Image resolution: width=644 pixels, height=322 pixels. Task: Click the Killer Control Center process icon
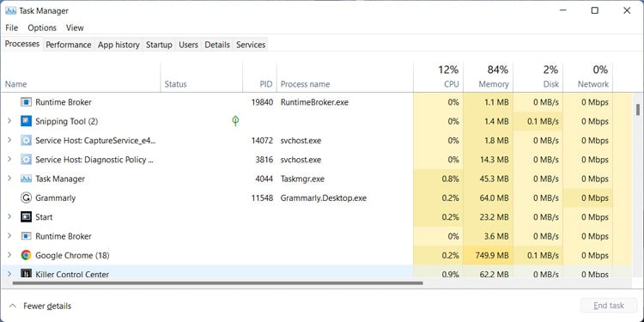click(x=26, y=274)
